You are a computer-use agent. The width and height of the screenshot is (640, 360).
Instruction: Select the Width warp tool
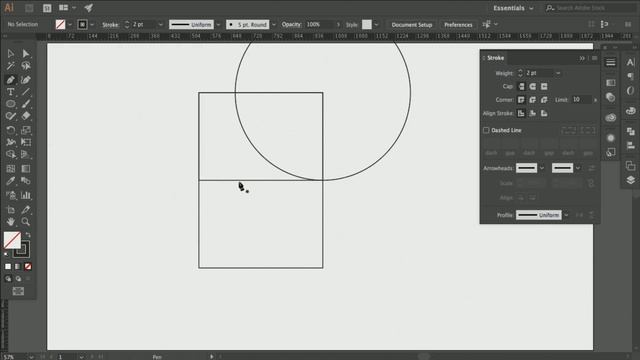[11, 142]
